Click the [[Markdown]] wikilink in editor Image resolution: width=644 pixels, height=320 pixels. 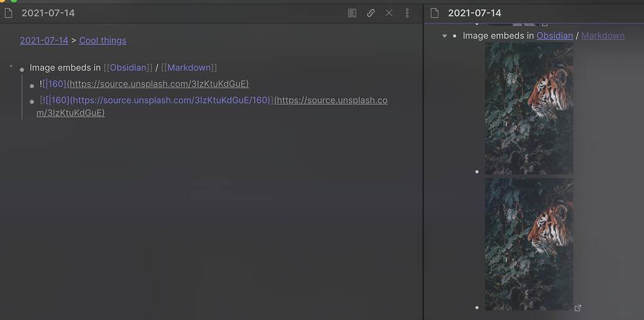click(189, 67)
